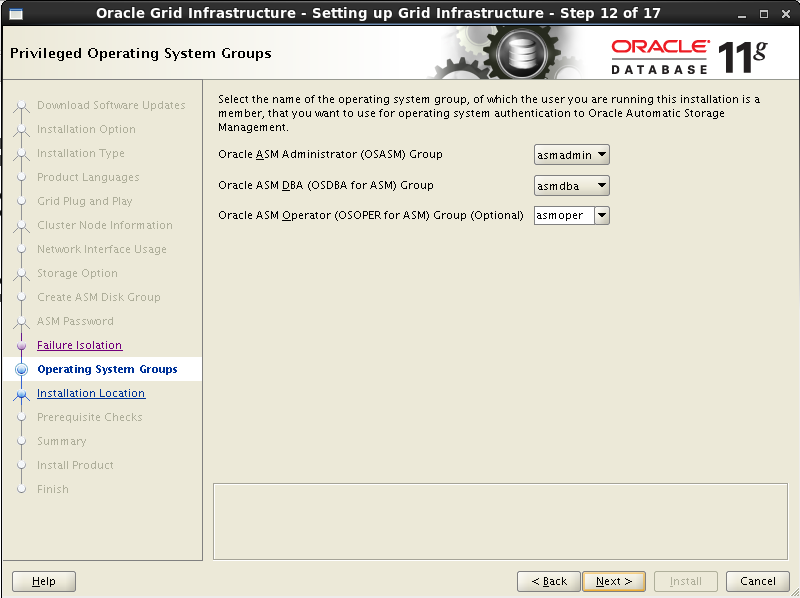
Task: Go to the Failure Isolation step
Action: (x=80, y=345)
